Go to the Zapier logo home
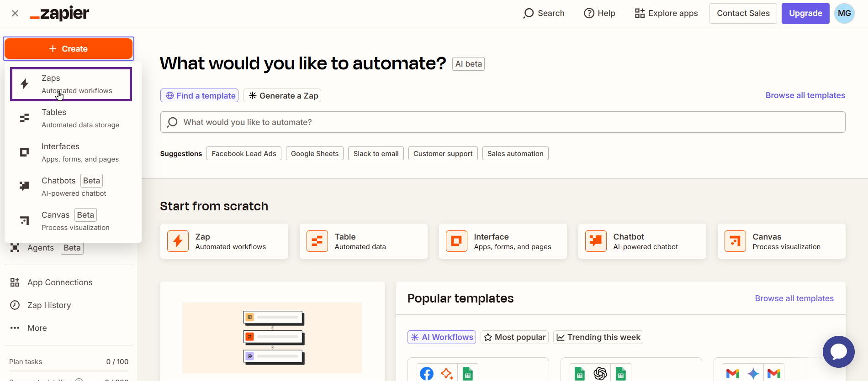 tap(60, 14)
